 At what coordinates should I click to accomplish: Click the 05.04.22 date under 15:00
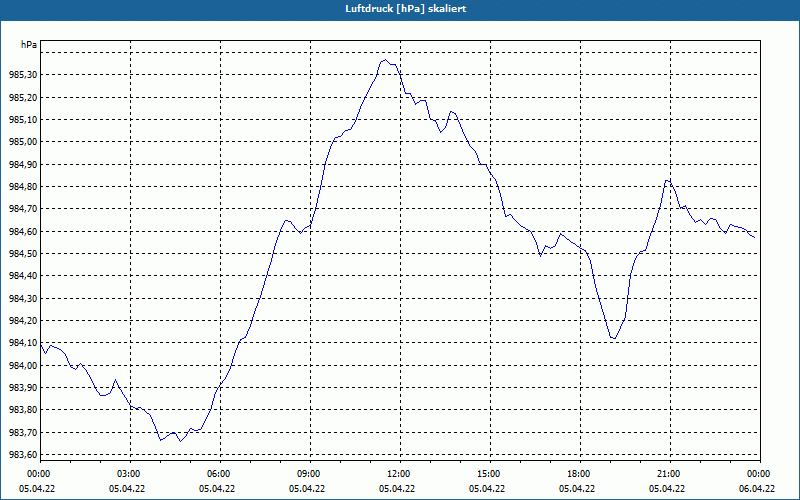[x=487, y=489]
